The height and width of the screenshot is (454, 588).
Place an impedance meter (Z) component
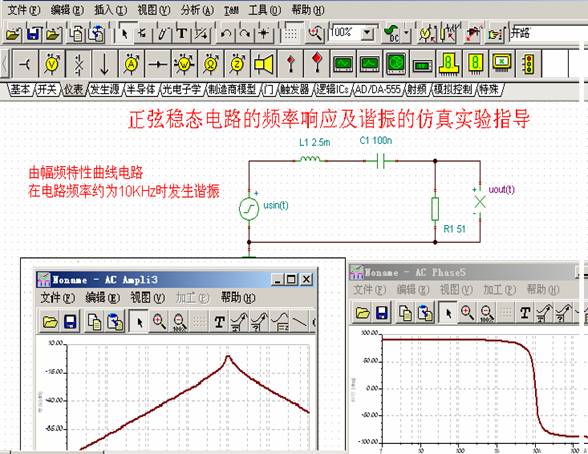pyautogui.click(x=237, y=64)
